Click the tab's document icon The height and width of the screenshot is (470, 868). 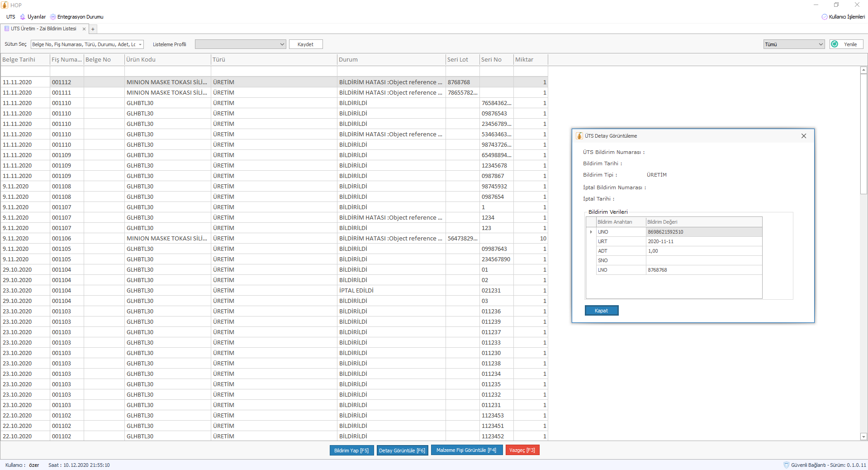click(x=7, y=29)
